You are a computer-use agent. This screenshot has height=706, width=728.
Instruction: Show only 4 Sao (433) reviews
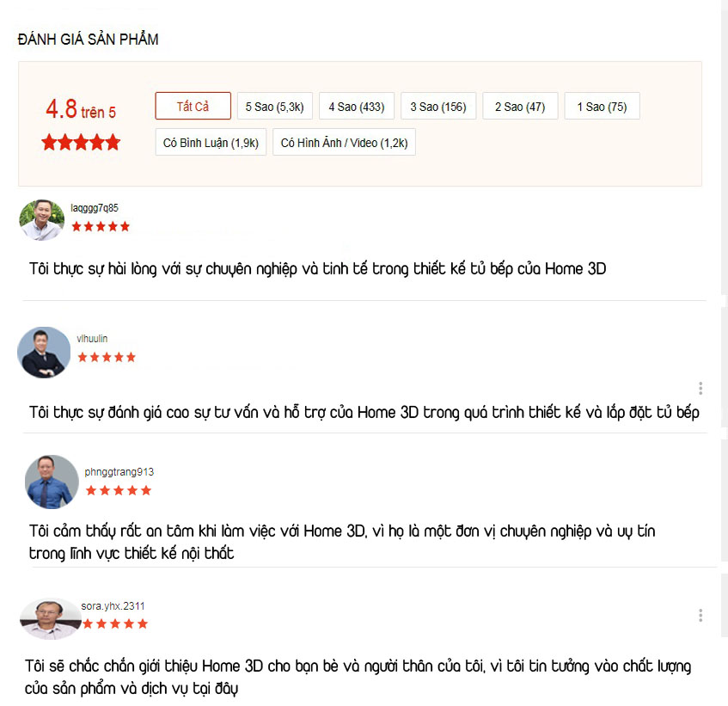pyautogui.click(x=357, y=106)
